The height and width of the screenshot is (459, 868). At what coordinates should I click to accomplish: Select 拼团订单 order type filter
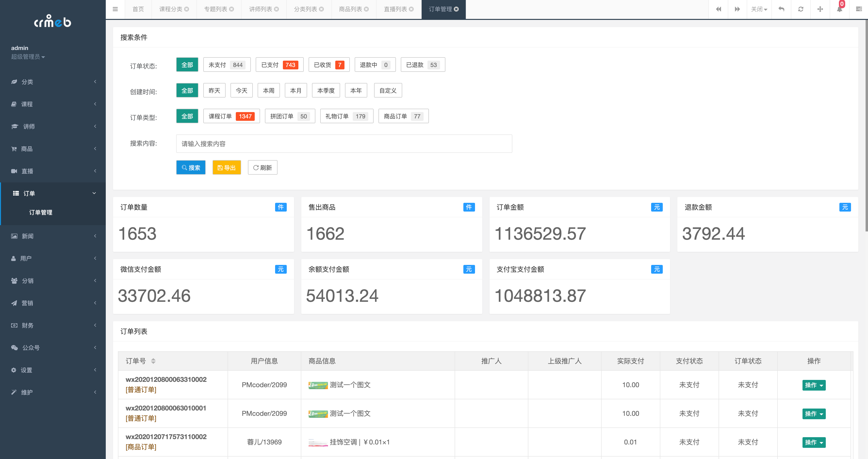pyautogui.click(x=289, y=116)
